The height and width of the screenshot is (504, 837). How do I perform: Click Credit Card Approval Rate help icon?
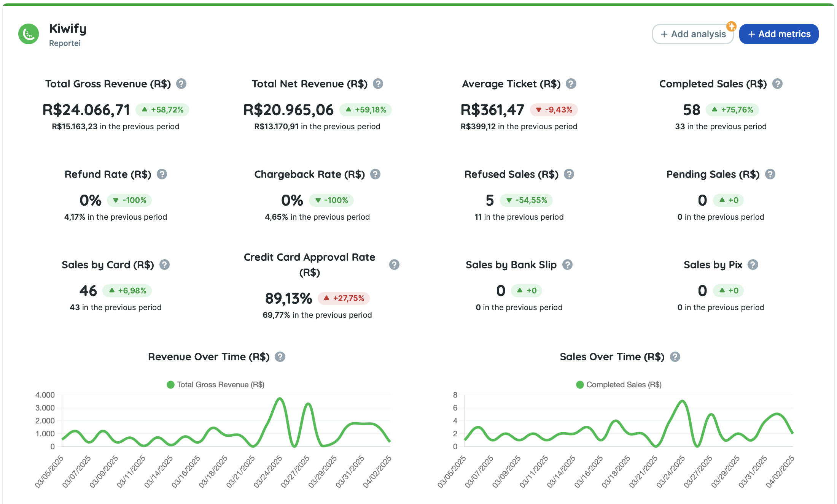(x=394, y=265)
